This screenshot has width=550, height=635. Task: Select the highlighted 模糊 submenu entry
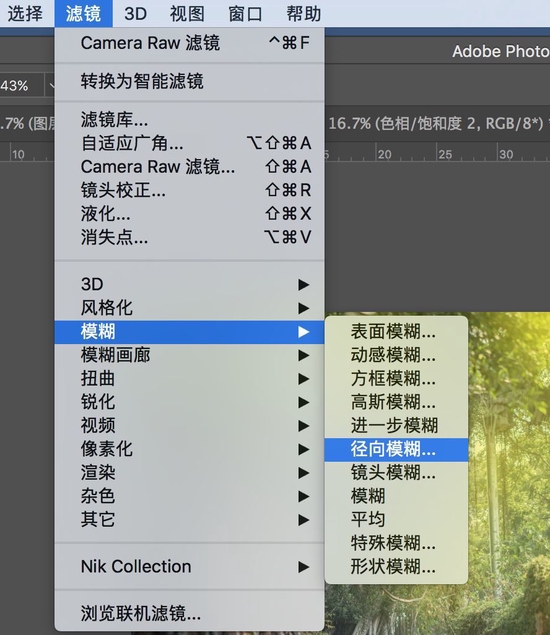(189, 332)
